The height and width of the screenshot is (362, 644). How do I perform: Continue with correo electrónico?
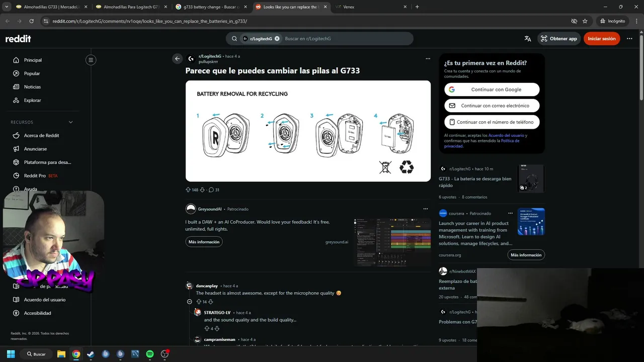point(492,106)
